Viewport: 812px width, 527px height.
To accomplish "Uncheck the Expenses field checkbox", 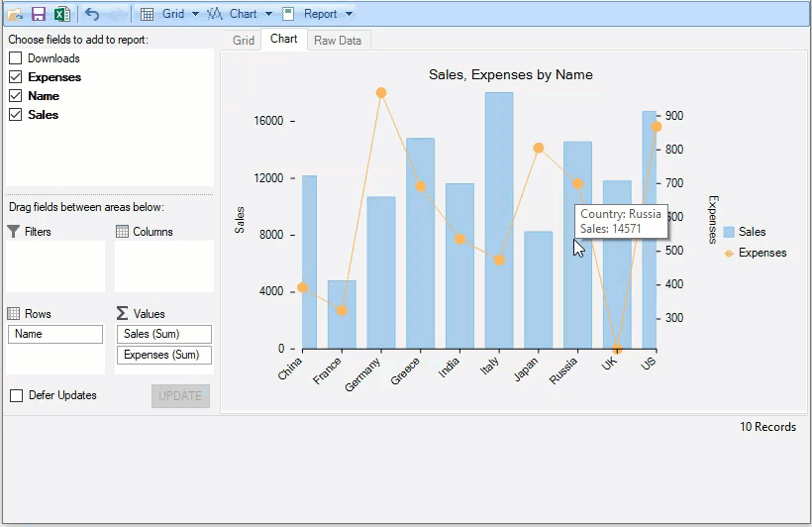I will pos(15,77).
